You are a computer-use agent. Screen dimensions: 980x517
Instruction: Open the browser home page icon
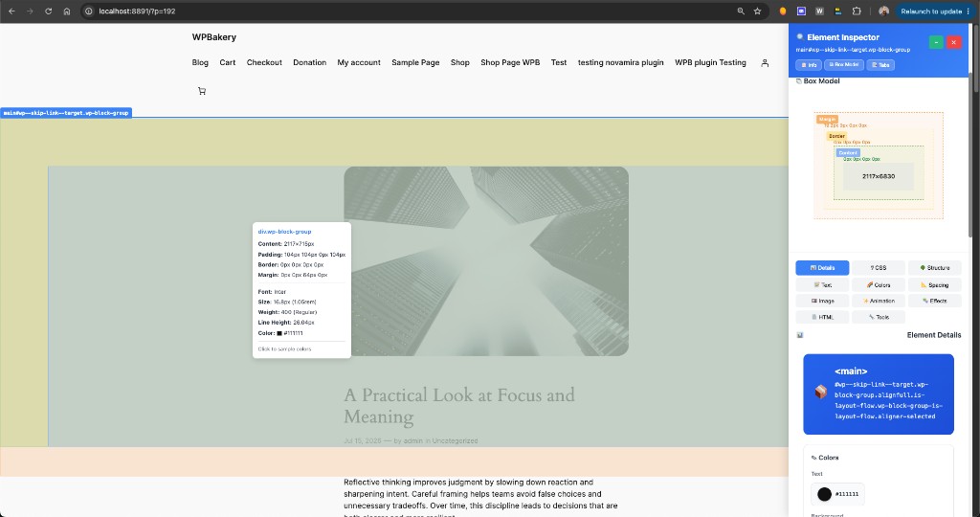coord(66,11)
